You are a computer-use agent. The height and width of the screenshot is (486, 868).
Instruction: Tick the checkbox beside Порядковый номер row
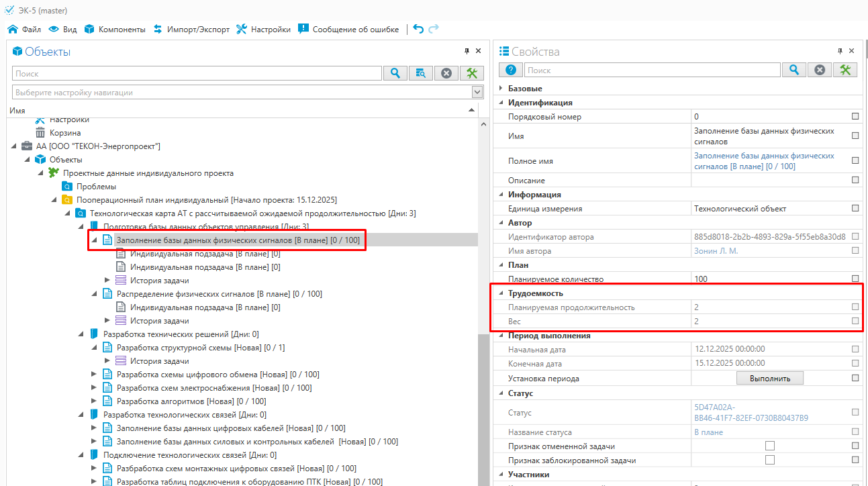pyautogui.click(x=855, y=116)
